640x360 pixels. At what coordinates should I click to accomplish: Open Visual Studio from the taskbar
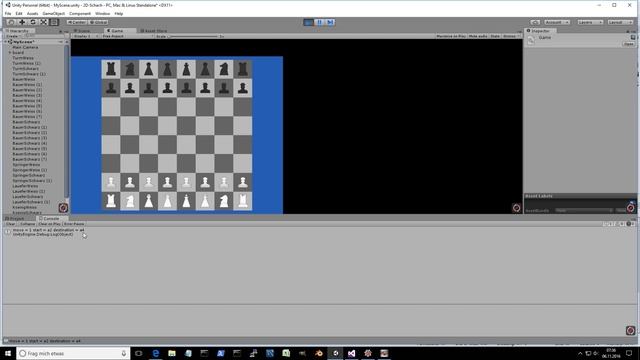pos(351,353)
